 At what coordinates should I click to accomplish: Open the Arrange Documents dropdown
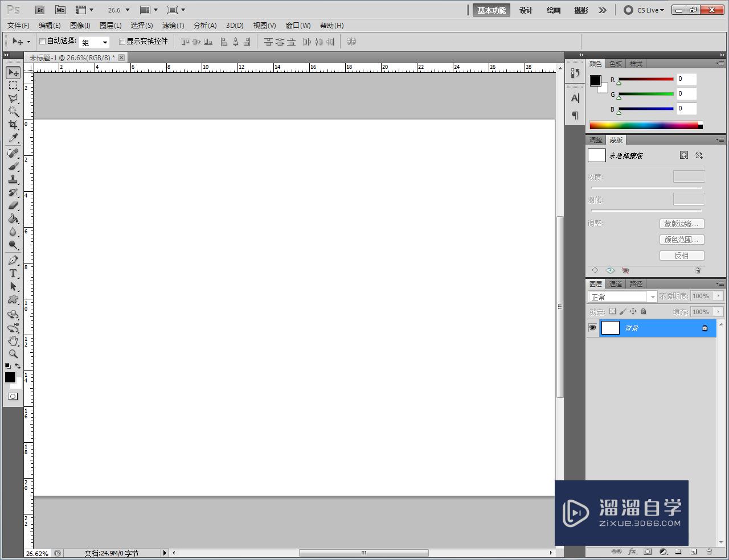[149, 10]
